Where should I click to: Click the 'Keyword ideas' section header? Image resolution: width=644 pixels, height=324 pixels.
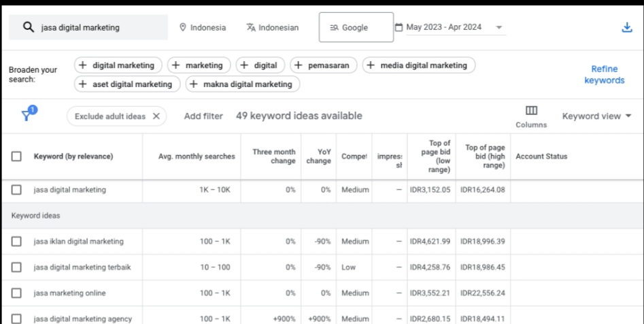(x=36, y=216)
